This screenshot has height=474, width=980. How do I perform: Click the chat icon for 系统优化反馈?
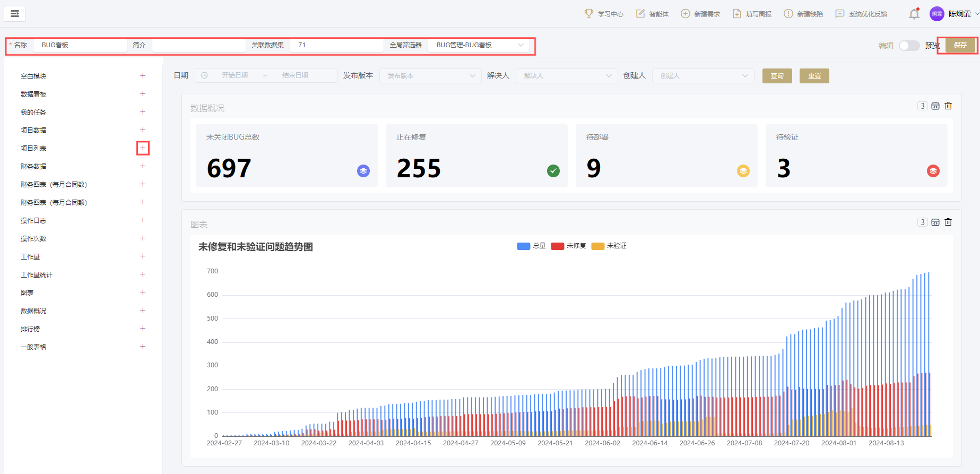840,14
